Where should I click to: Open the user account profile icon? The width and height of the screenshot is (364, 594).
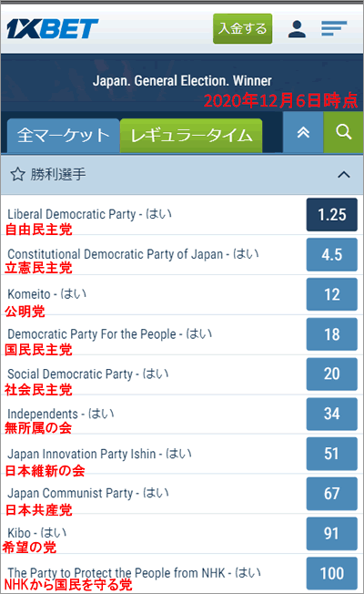click(x=297, y=29)
